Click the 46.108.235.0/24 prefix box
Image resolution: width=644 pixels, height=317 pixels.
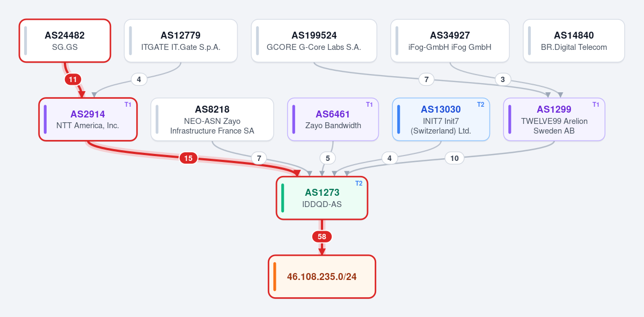[322, 277]
